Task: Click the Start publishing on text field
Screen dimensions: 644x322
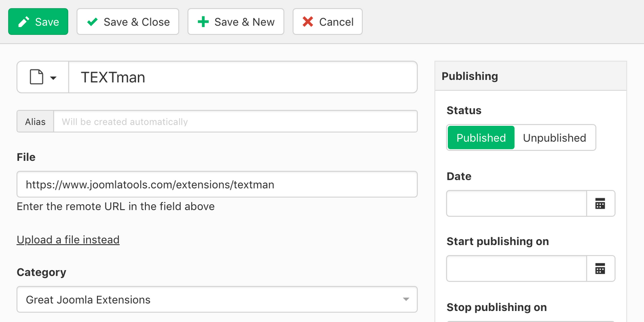Action: (x=516, y=269)
